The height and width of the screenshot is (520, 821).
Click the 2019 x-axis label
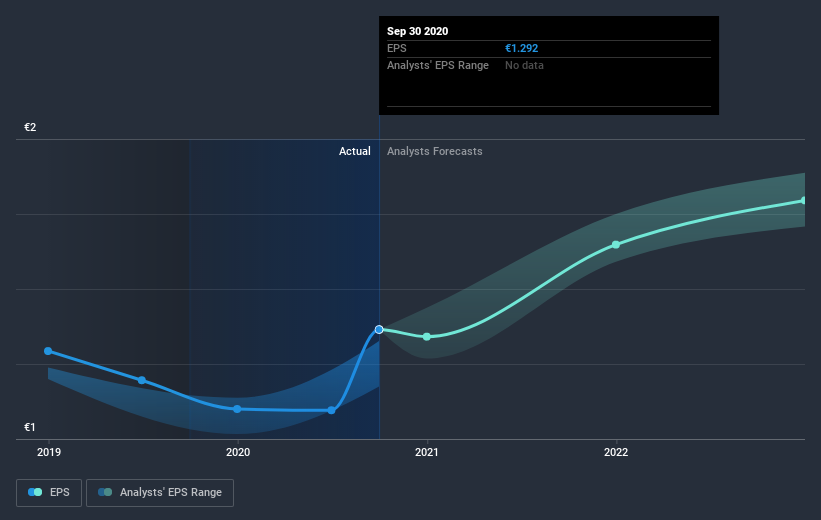(x=49, y=452)
